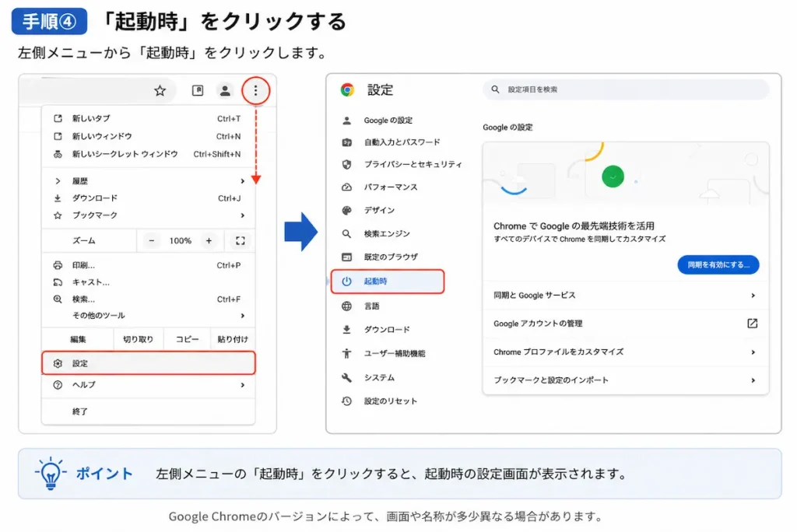Choose キャスト... in the menu

[x=147, y=282]
